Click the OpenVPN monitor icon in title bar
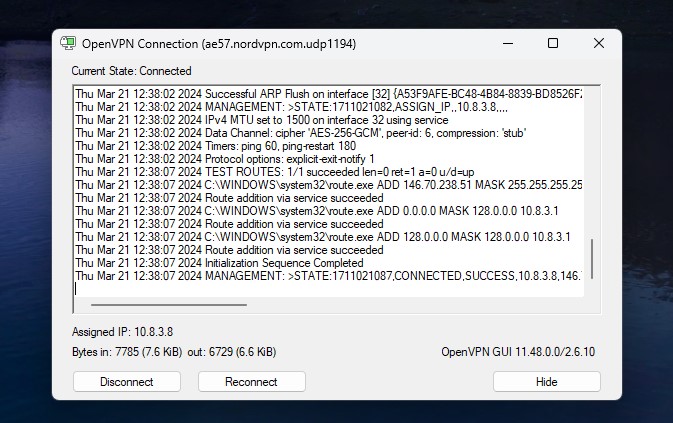This screenshot has height=423, width=673. click(68, 43)
